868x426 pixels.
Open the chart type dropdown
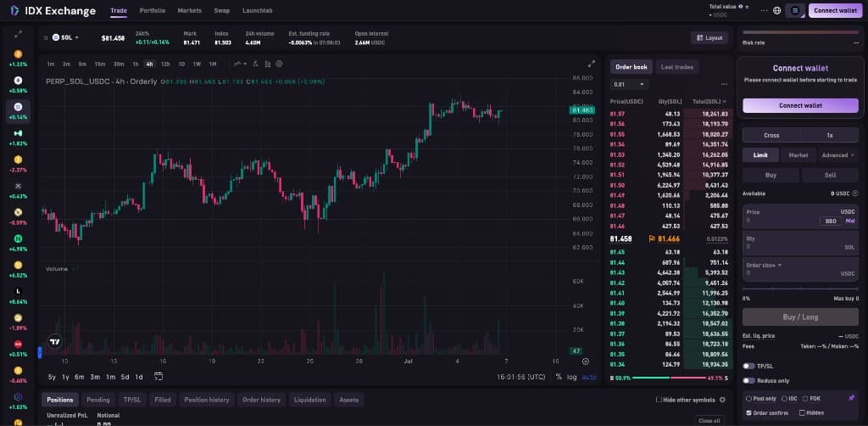coord(240,64)
